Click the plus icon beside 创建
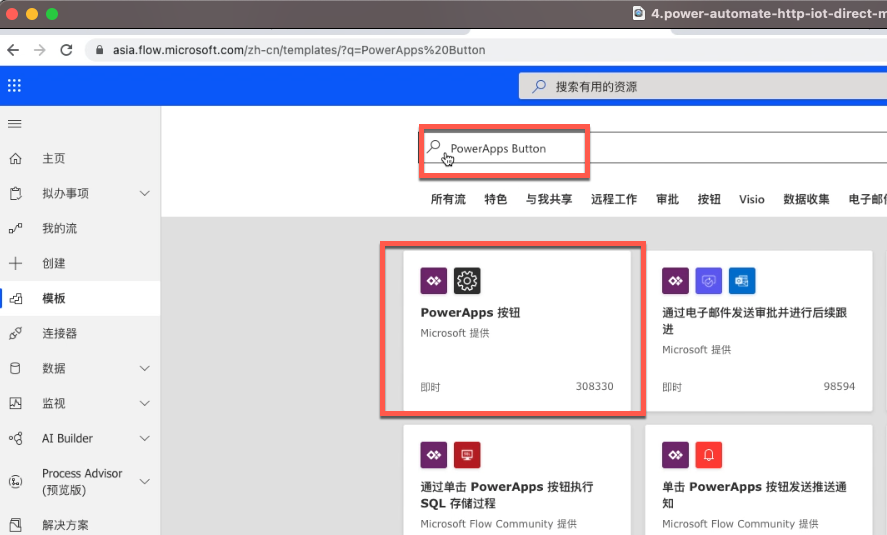 click(x=15, y=264)
